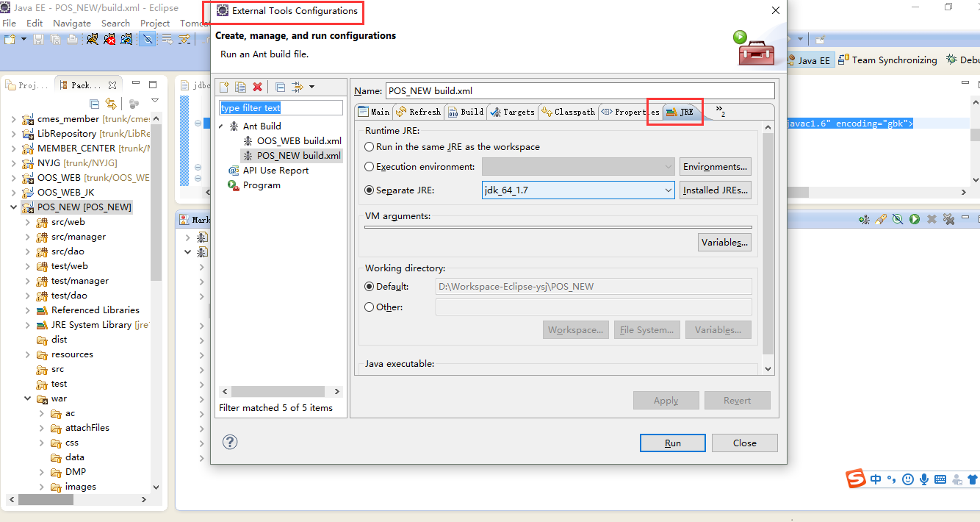Screen dimensions: 980x522
Task: Collapse the POS_NEW project node
Action: (13, 207)
